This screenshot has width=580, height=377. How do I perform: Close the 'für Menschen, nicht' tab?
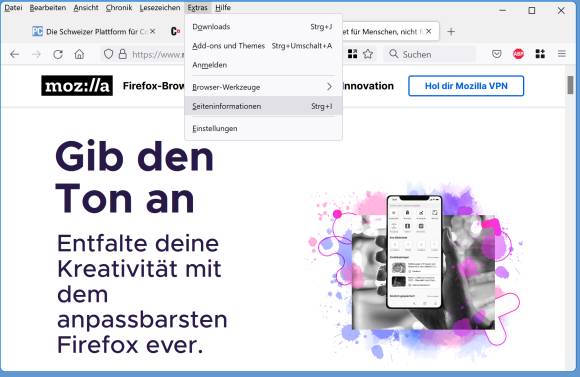pos(428,32)
